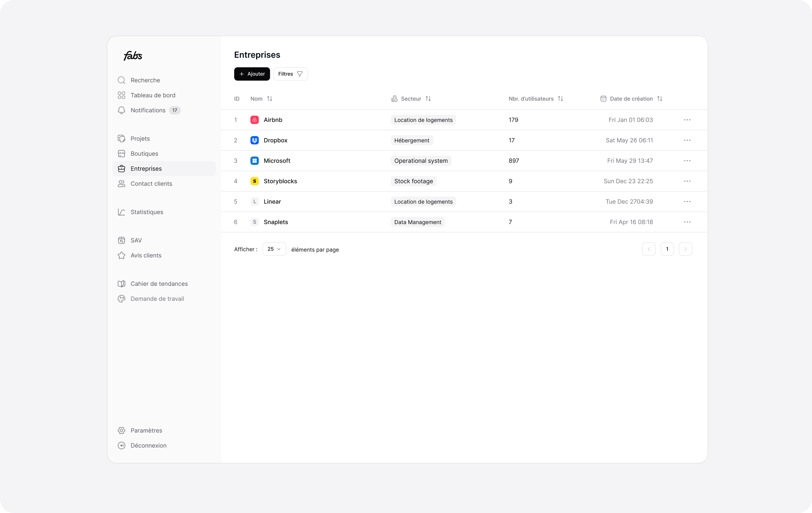Click the Microsoft logo icon
Image resolution: width=812 pixels, height=513 pixels.
tap(255, 161)
